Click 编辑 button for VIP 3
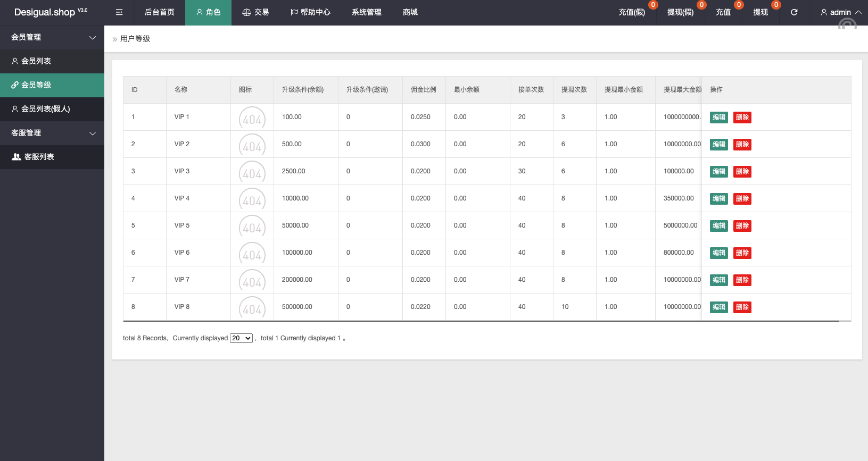This screenshot has width=868, height=461. click(x=718, y=172)
